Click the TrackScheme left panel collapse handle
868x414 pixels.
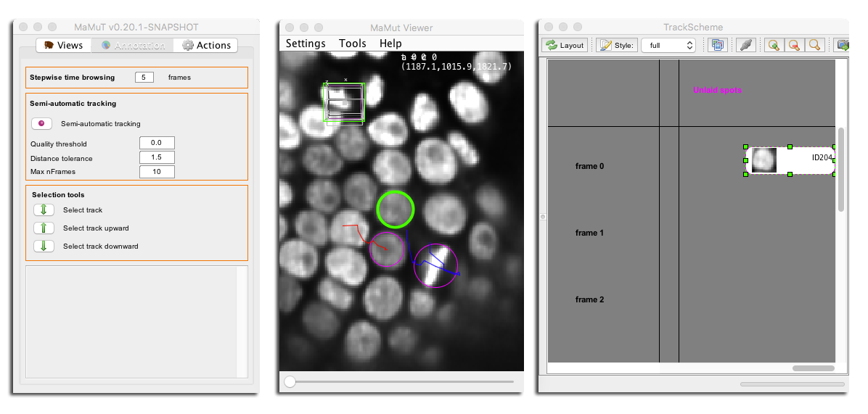[x=543, y=218]
